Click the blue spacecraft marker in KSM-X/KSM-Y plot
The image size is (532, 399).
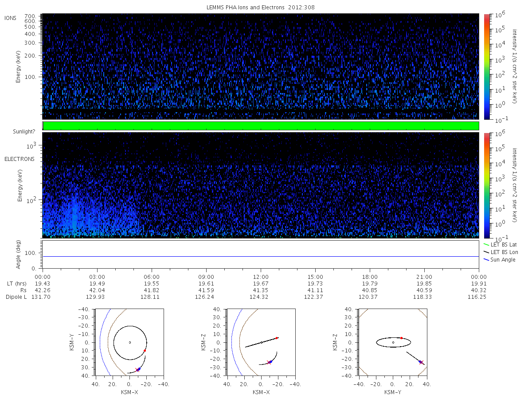139,369
